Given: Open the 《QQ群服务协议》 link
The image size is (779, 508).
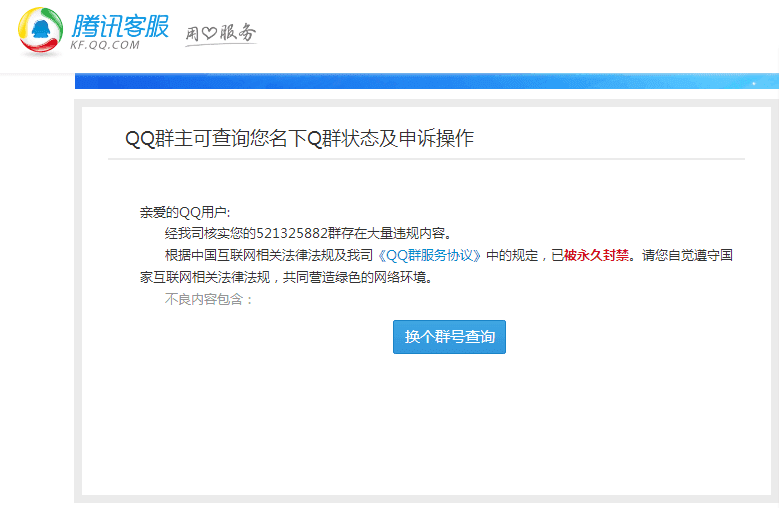Looking at the screenshot, I should pos(430,255).
